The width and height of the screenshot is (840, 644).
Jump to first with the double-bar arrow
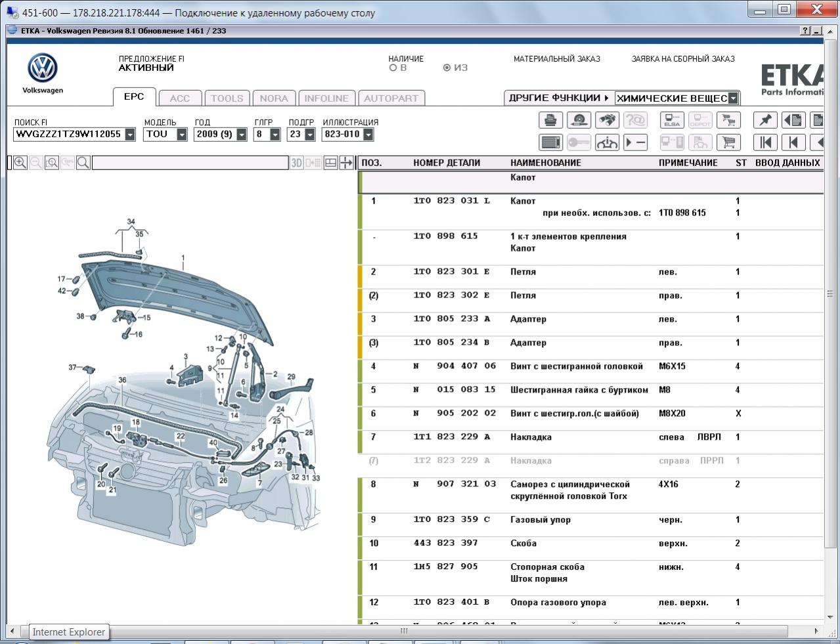coord(765,142)
